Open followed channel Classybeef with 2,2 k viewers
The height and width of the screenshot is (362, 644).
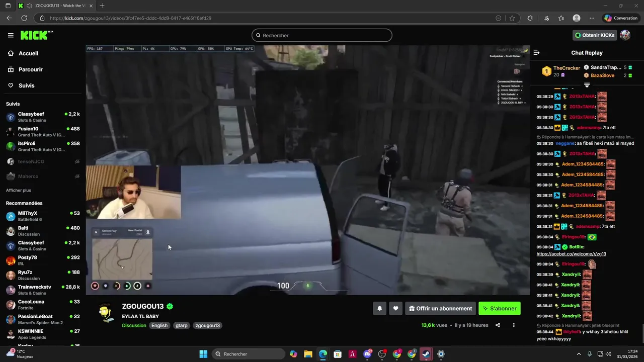[42, 117]
